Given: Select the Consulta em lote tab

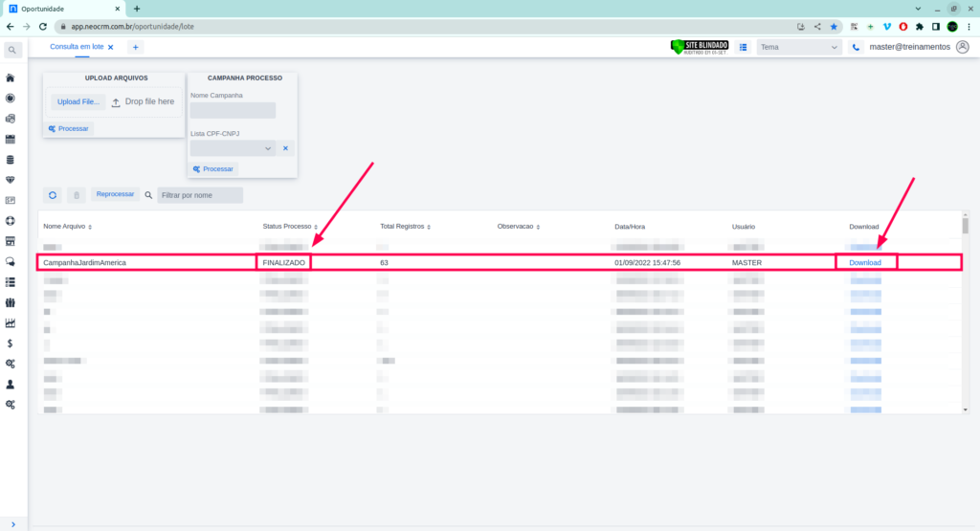Looking at the screenshot, I should 78,47.
